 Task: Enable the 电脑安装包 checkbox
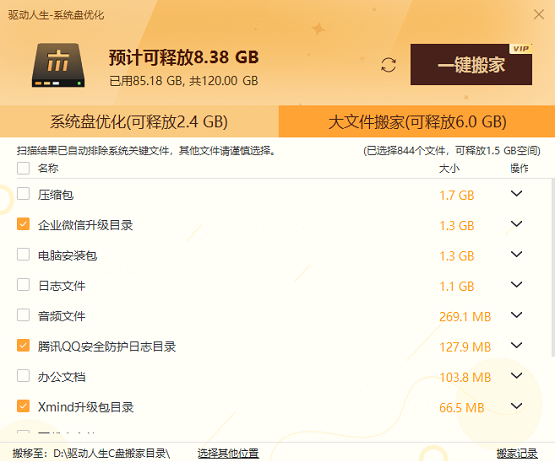coord(23,255)
